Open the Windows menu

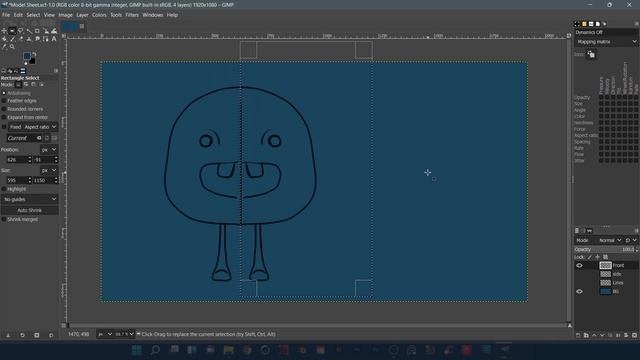[x=153, y=15]
